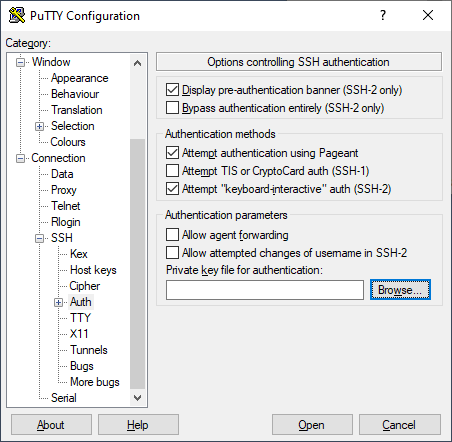This screenshot has width=452, height=442.
Task: Open the Tunnels category
Action: pyautogui.click(x=89, y=350)
